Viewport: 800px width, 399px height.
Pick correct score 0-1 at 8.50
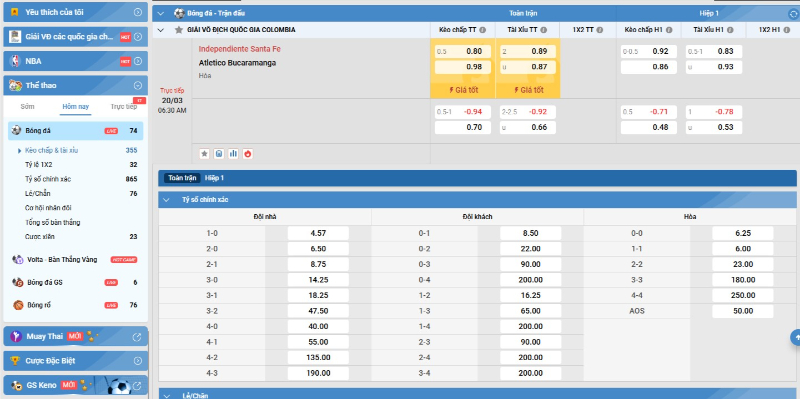tap(531, 233)
